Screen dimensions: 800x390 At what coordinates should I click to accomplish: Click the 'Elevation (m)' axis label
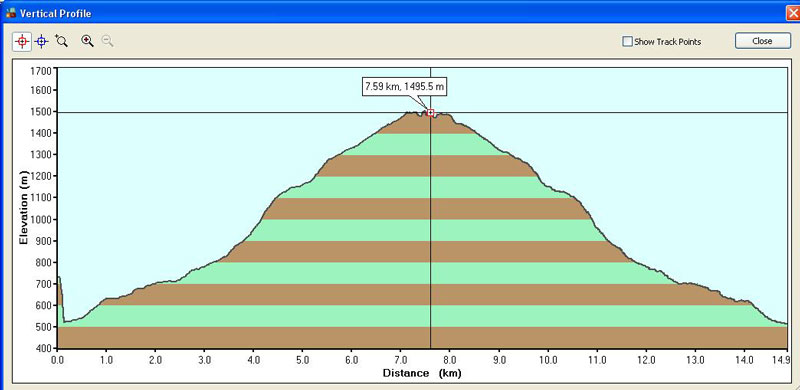click(23, 208)
